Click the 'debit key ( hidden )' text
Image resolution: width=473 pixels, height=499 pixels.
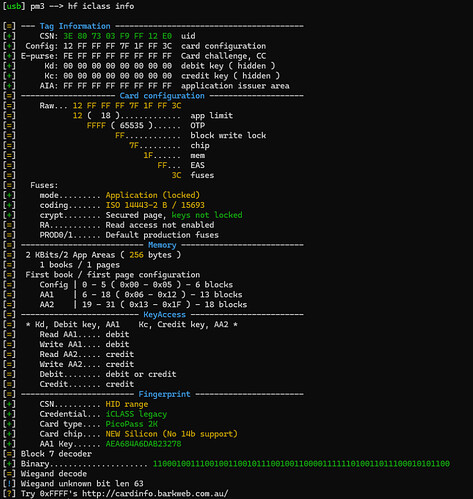[x=228, y=66]
